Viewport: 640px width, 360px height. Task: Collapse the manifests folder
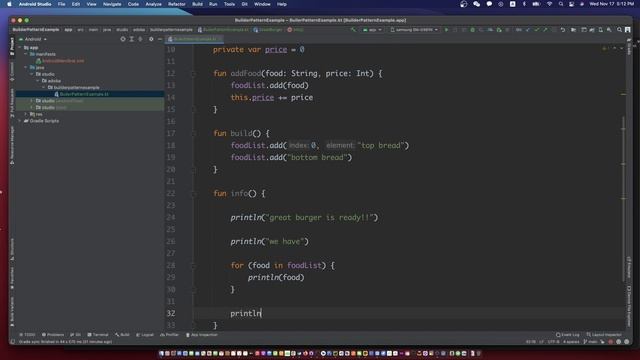tap(26, 54)
